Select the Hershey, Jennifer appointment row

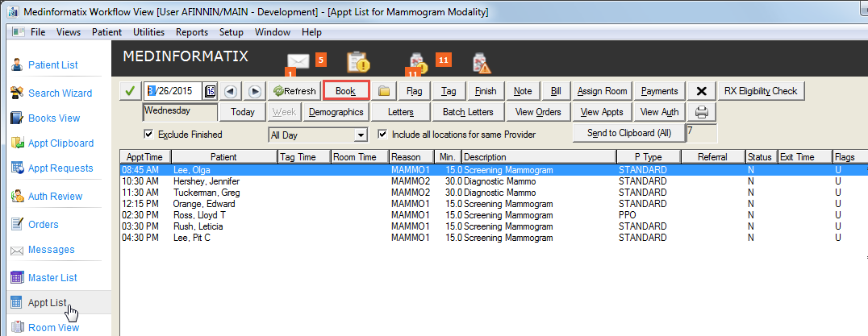point(493,181)
